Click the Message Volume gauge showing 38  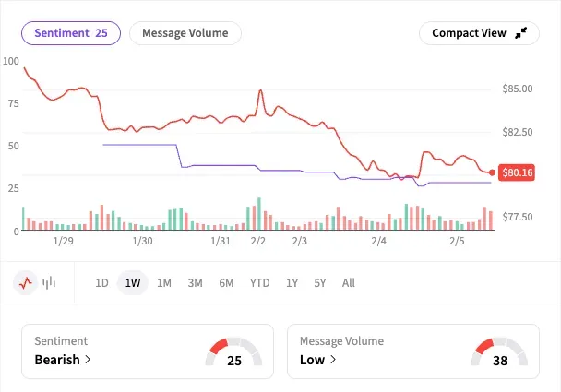point(499,352)
